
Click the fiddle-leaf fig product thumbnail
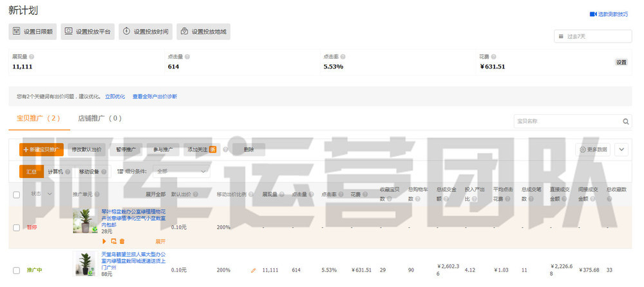84,221
